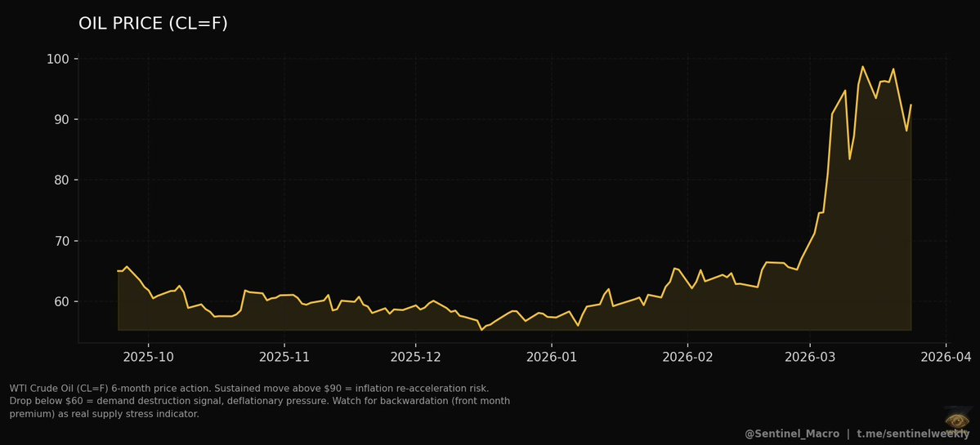980x445 pixels.
Task: Click the x-axis date label 2025-10
Action: point(149,357)
